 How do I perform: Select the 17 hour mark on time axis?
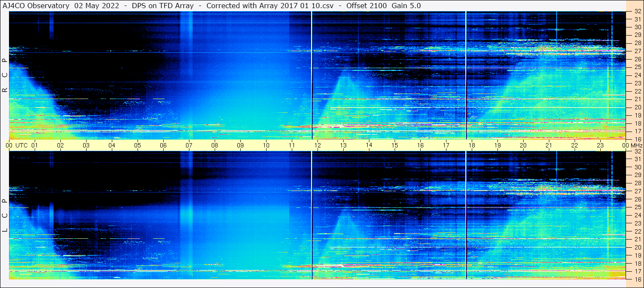(446, 145)
